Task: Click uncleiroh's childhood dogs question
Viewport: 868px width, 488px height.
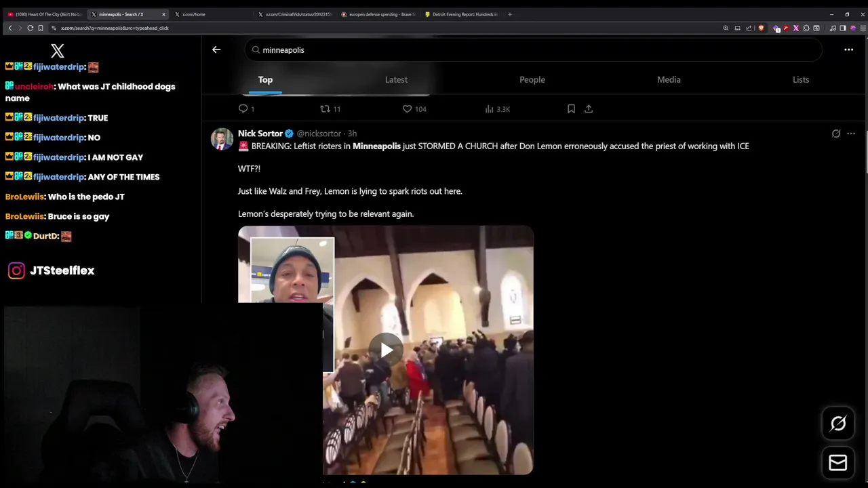Action: (90, 92)
